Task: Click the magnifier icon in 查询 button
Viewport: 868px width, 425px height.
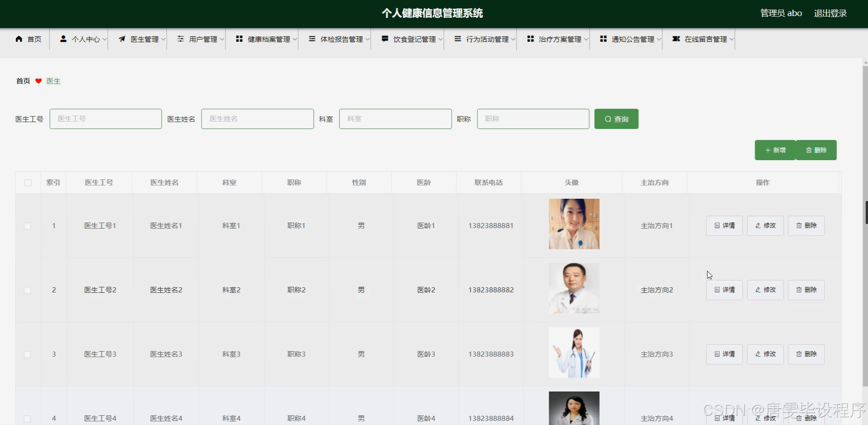Action: (x=608, y=119)
